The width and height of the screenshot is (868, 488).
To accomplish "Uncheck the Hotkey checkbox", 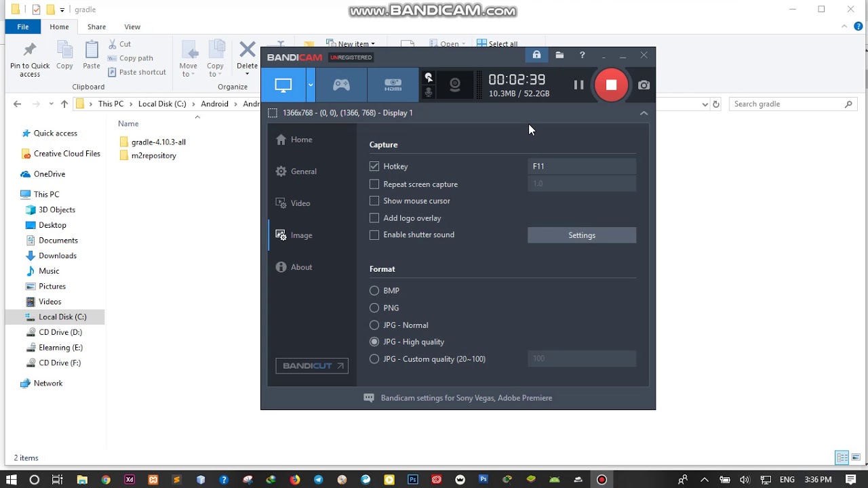I will click(x=374, y=166).
